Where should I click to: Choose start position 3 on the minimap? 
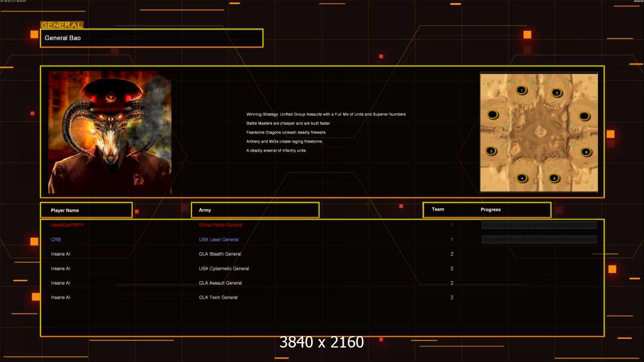[491, 151]
